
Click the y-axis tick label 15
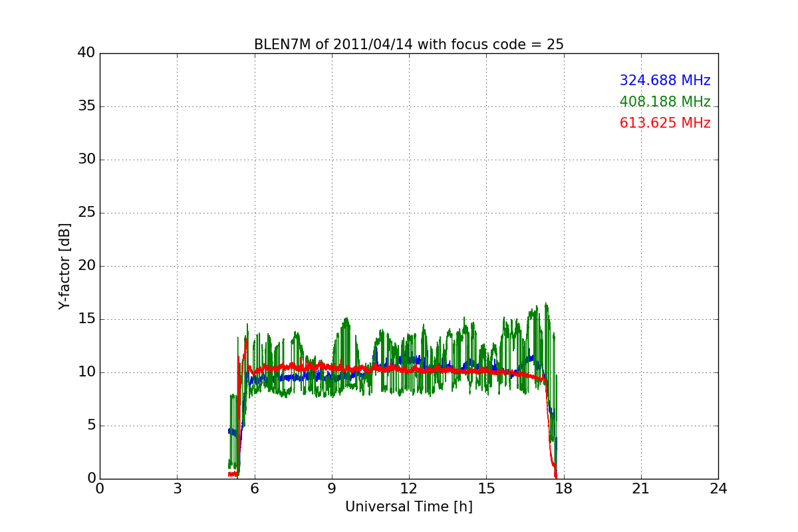pos(86,319)
